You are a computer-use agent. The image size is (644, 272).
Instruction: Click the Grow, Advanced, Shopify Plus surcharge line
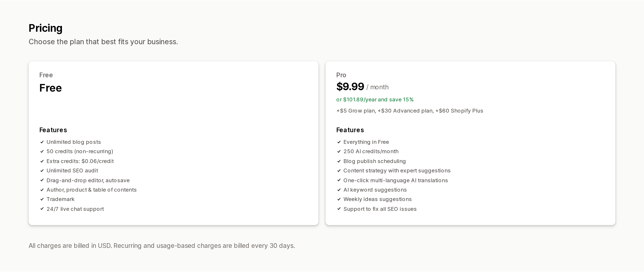coord(409,111)
